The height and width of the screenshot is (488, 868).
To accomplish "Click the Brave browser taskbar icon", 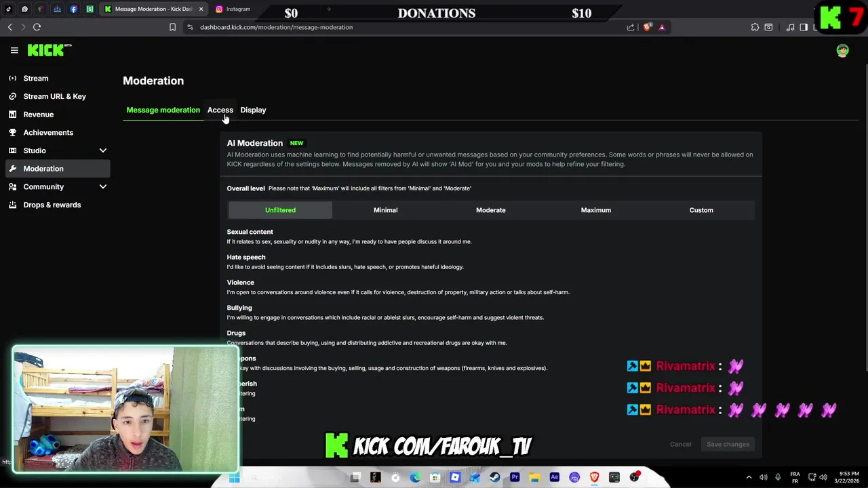I will pos(594,477).
